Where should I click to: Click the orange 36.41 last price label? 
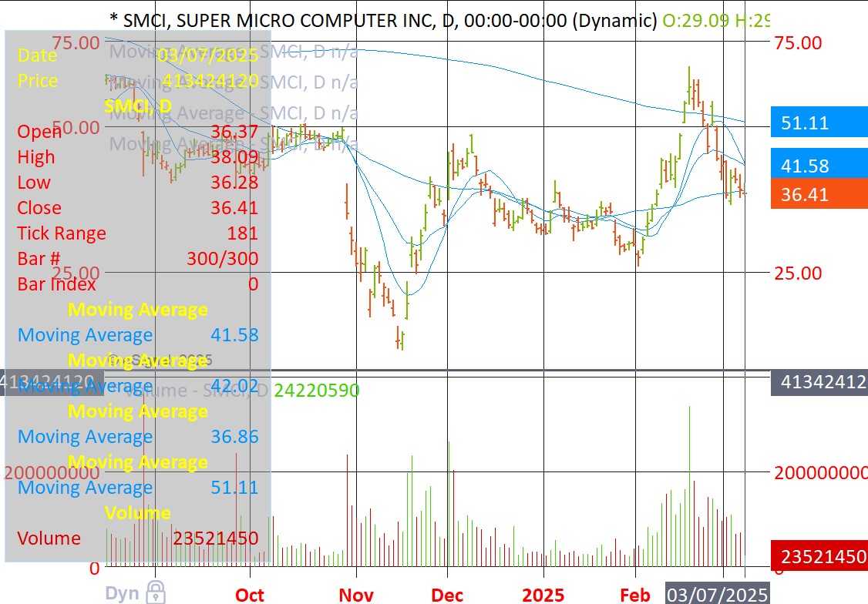click(819, 194)
